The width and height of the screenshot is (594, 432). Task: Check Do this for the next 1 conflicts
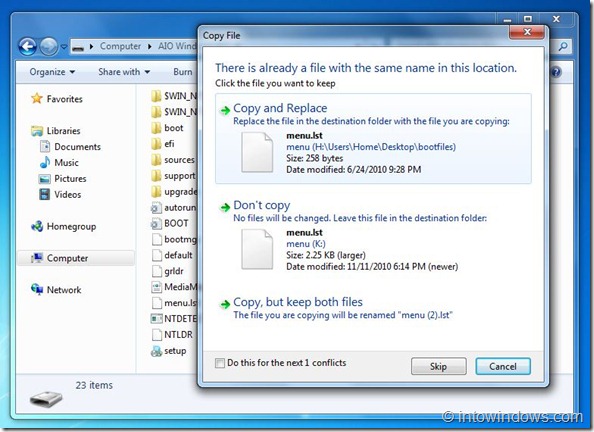pos(220,363)
